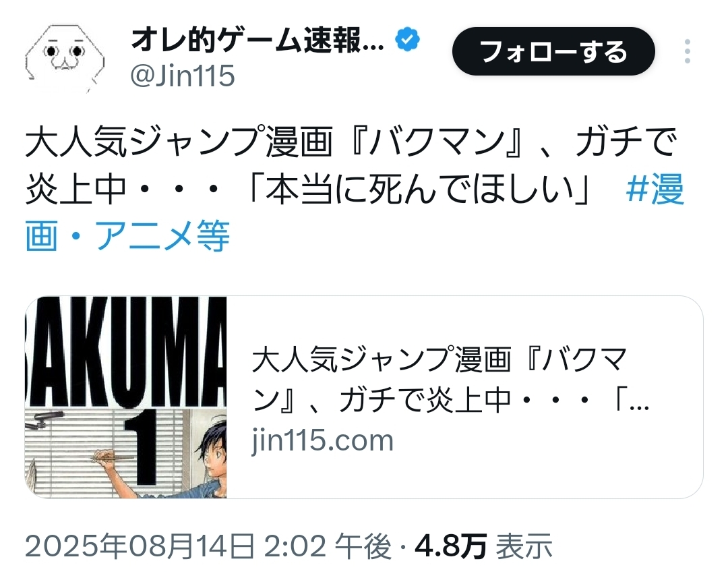The image size is (728, 582).
Task: Open the 4.8万 view count
Action: point(450,546)
